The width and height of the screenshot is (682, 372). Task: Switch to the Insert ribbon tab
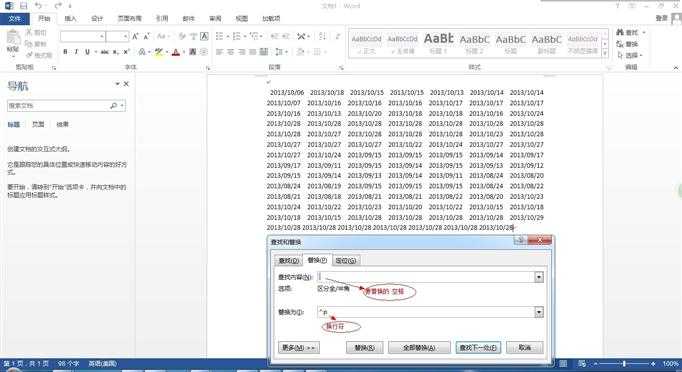[70, 19]
